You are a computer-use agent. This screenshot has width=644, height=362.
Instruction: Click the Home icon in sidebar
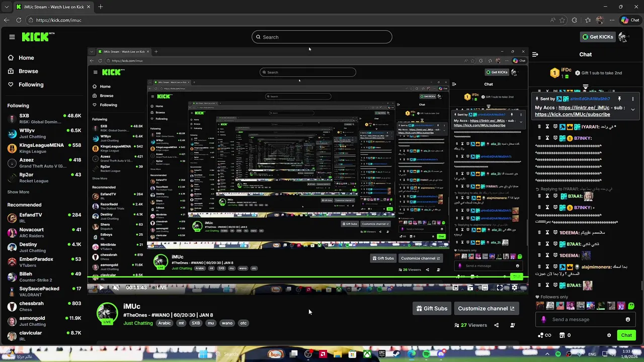tap(11, 58)
